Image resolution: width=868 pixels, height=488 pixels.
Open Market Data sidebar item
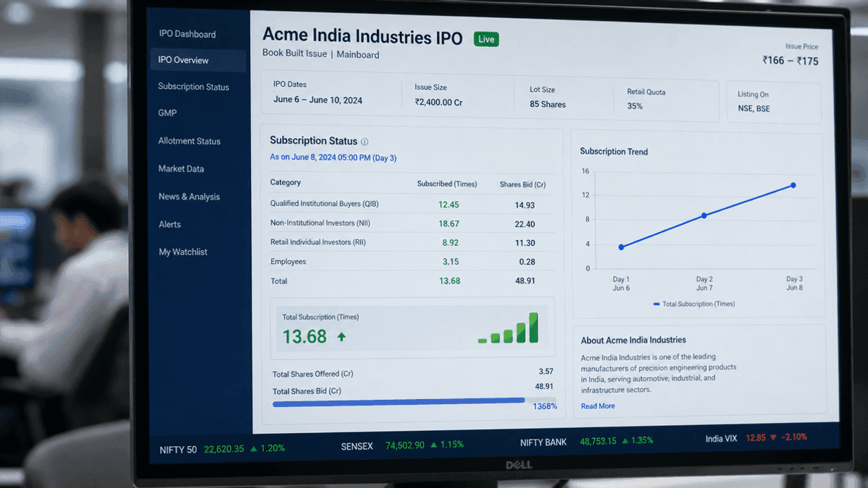coord(181,168)
